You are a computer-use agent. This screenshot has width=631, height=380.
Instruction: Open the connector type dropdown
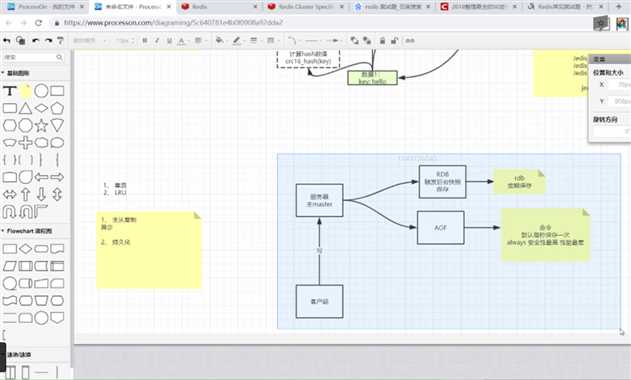[293, 41]
